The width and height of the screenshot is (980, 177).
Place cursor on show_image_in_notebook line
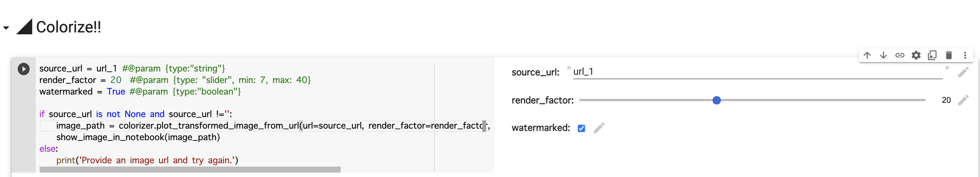(x=138, y=137)
